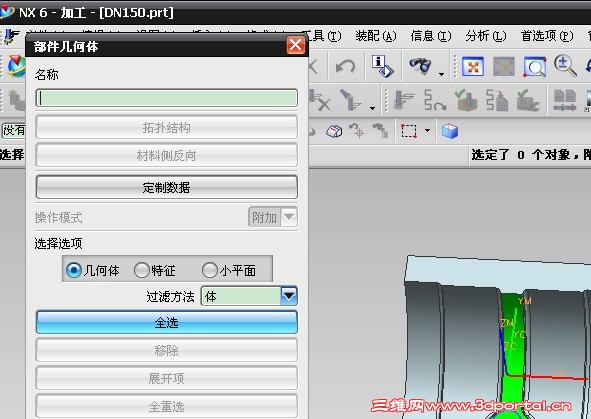Viewport: 591px width, 419px height.
Task: Select the Zoom window icon
Action: pos(535,67)
